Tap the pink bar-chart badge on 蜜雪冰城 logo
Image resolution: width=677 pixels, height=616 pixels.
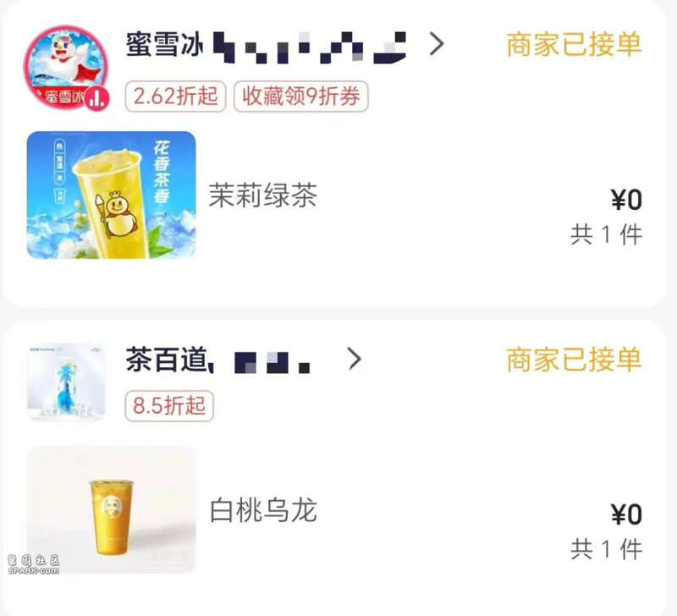click(x=96, y=98)
